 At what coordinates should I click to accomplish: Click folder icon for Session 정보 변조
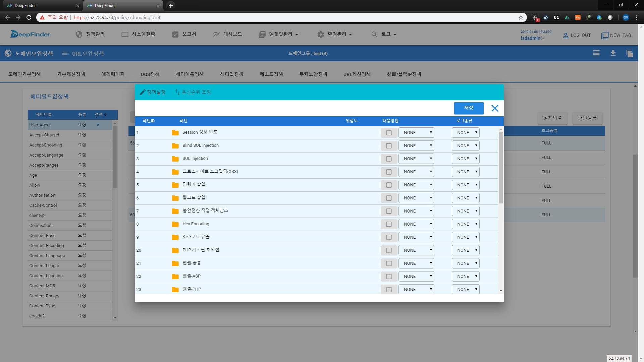coord(175,133)
